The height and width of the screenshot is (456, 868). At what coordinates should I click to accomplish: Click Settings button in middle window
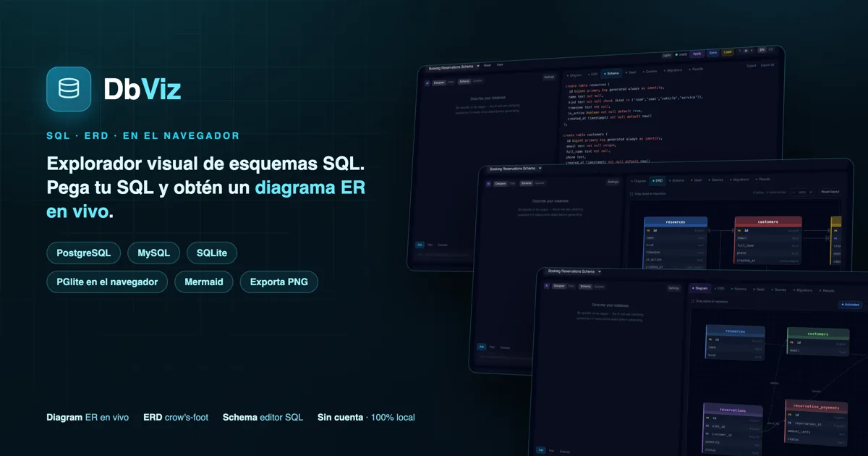[x=613, y=182]
